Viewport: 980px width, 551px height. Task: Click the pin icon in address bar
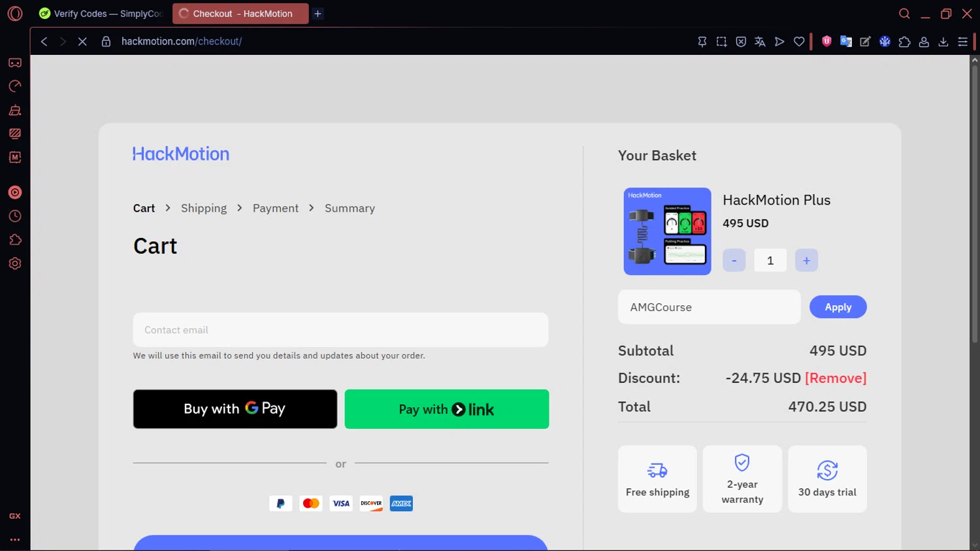tap(702, 41)
